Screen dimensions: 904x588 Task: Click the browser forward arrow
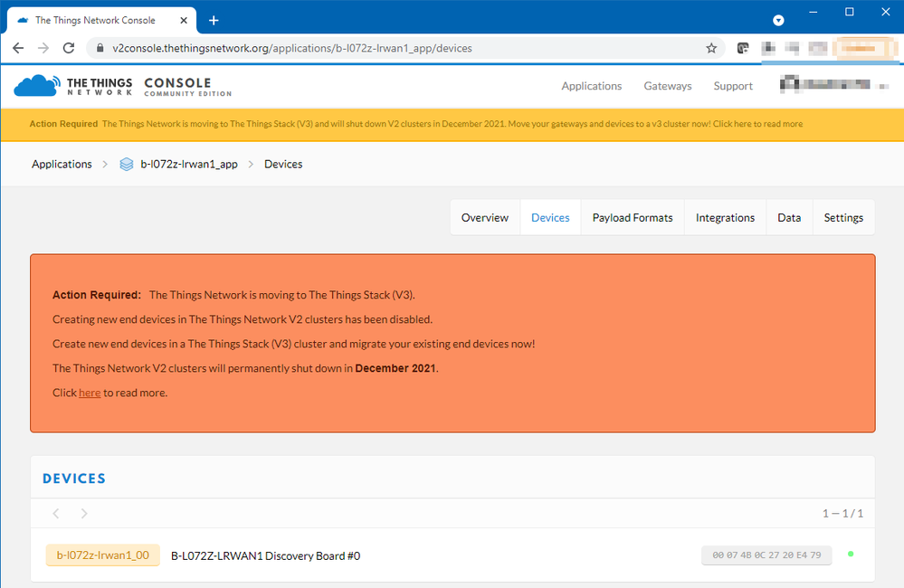pos(43,48)
